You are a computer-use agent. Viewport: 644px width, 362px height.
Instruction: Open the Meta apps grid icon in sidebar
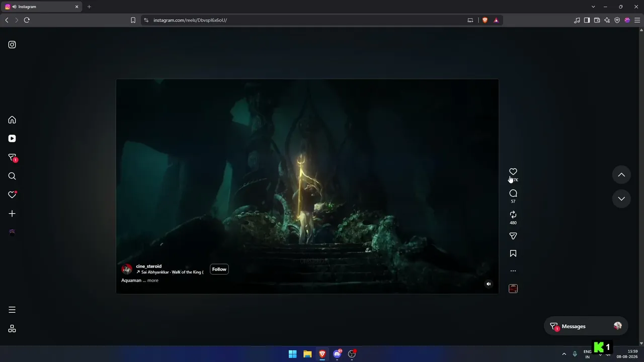click(12, 329)
